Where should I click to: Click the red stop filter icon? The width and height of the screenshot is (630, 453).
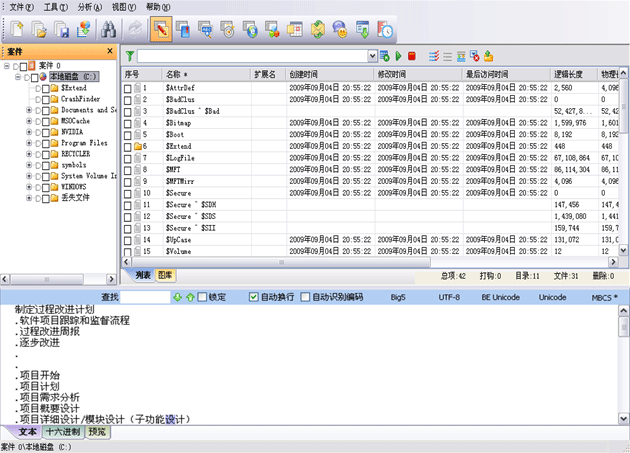pyautogui.click(x=412, y=56)
